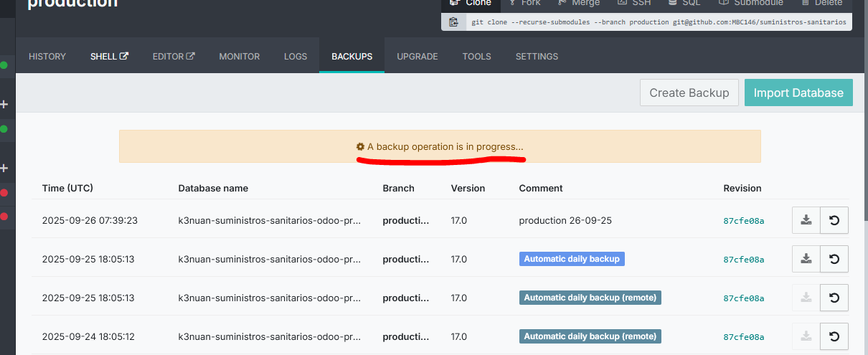Open the Upgrade tab
Screen dimensions: 868x355
(x=418, y=57)
